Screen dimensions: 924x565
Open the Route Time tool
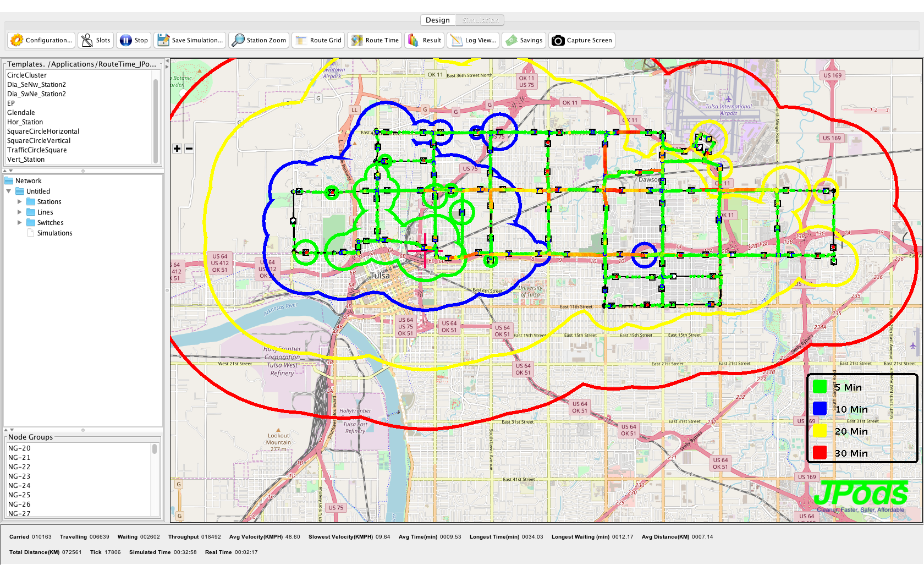[357, 40]
